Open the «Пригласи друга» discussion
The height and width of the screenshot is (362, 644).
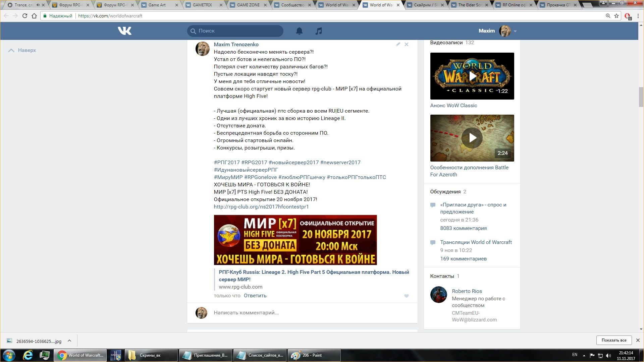473,208
